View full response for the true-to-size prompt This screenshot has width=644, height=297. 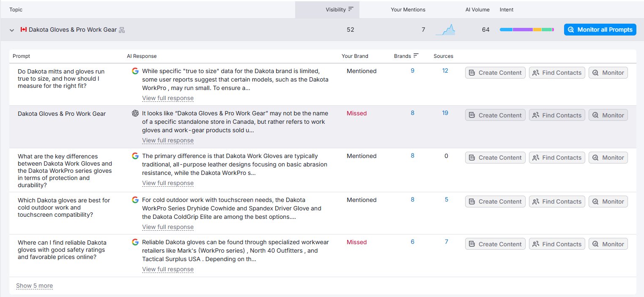tap(168, 98)
